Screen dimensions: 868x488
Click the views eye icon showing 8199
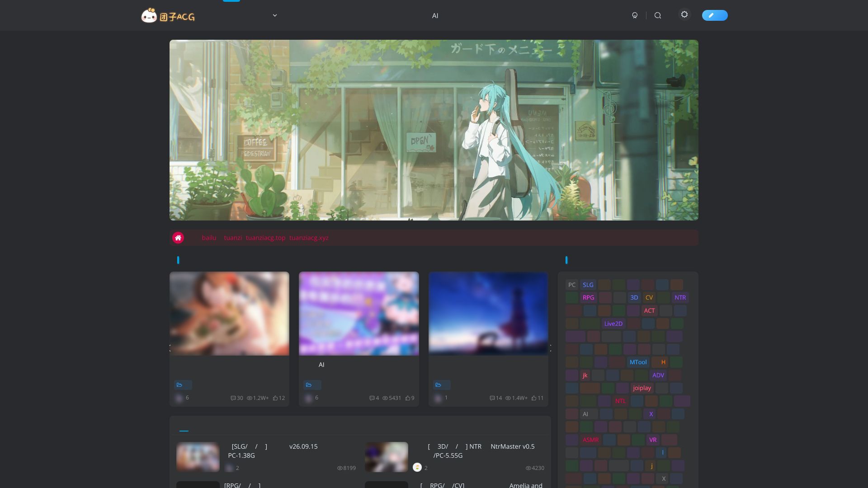(x=340, y=468)
